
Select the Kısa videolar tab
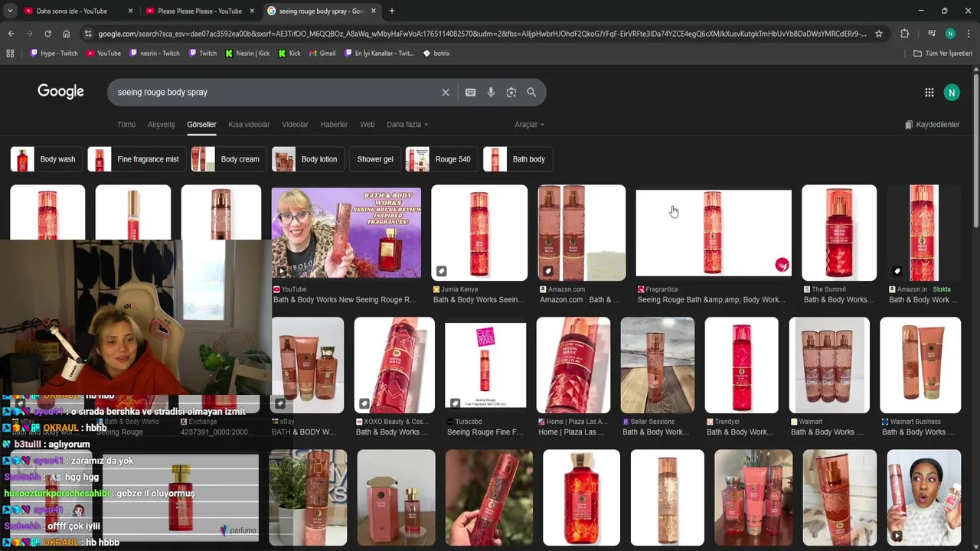pyautogui.click(x=249, y=125)
